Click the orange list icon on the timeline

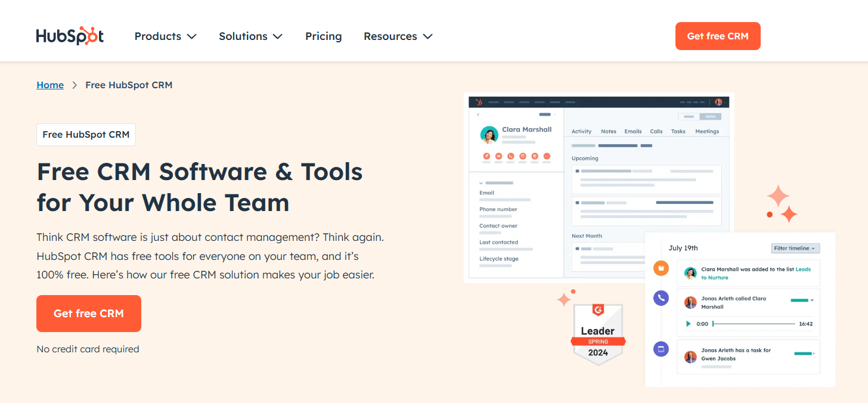pyautogui.click(x=661, y=268)
